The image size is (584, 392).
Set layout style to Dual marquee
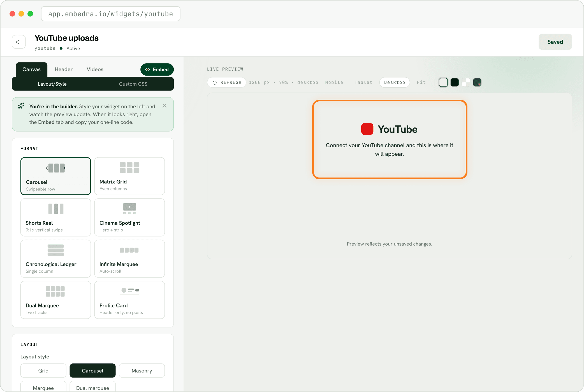click(x=92, y=387)
